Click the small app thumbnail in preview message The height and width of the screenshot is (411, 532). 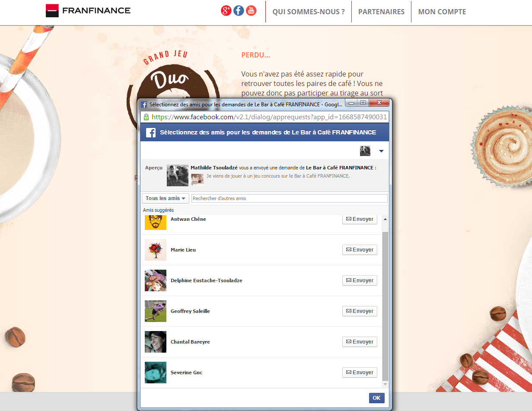[x=198, y=179]
